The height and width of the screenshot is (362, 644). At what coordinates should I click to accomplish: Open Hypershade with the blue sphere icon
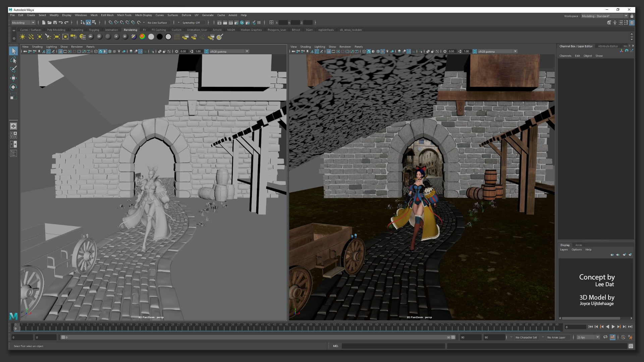tap(242, 22)
